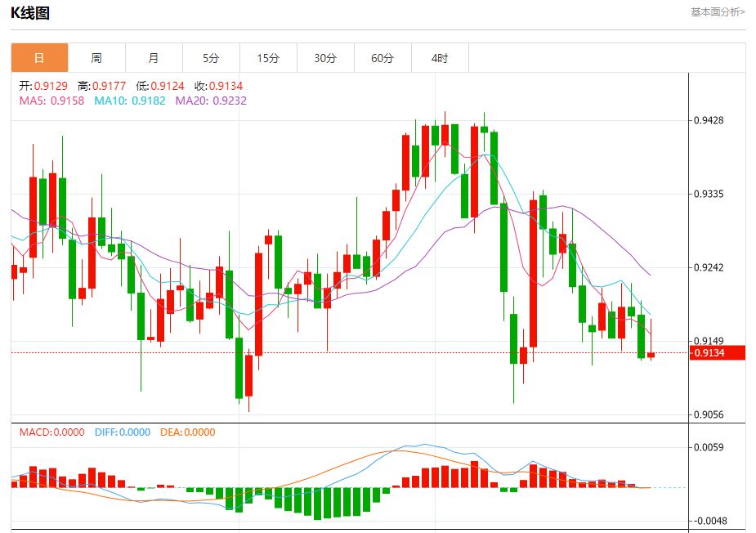Open the 基本面分析> link
This screenshot has width=756, height=533.
click(x=718, y=12)
